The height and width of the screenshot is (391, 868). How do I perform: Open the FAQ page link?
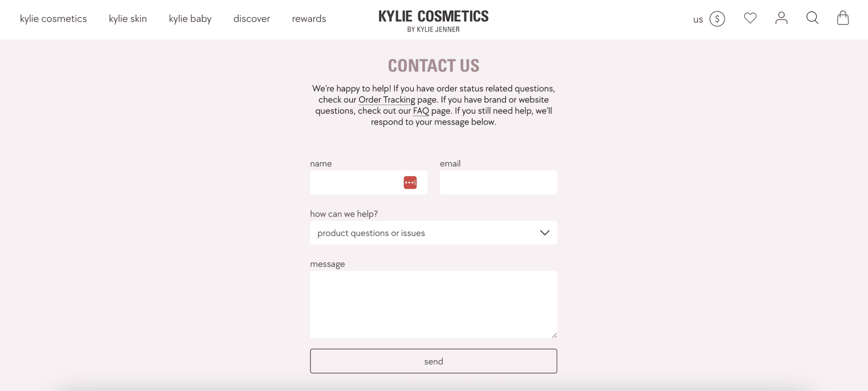tap(421, 111)
